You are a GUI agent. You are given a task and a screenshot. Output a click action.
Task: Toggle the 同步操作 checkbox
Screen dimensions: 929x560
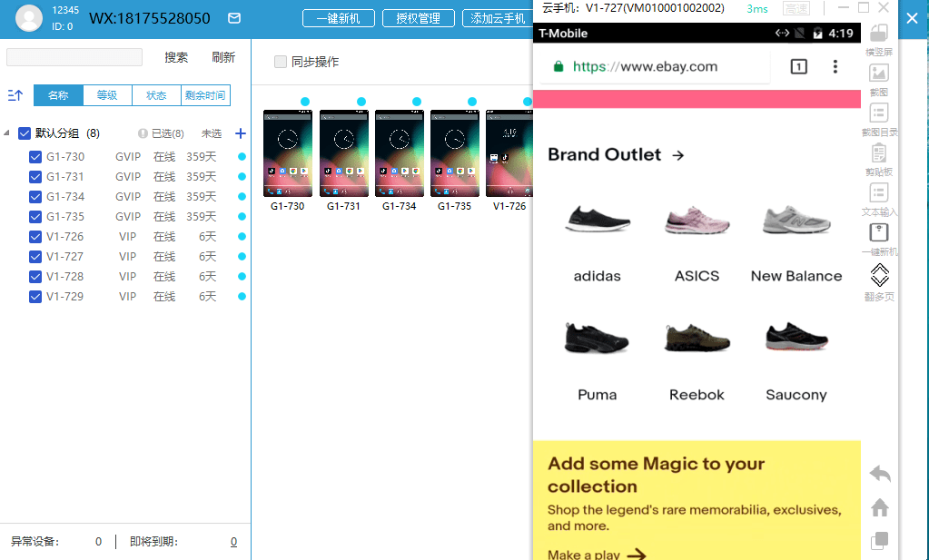click(x=281, y=62)
